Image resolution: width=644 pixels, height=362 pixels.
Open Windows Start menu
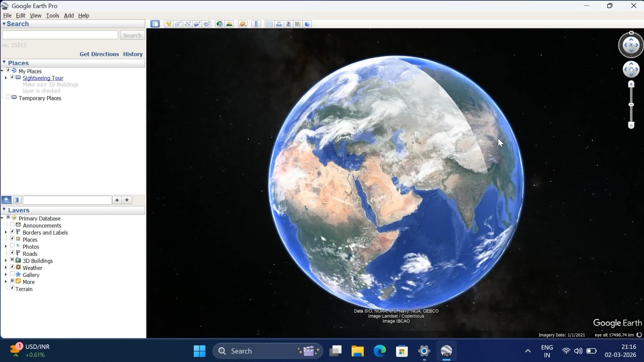[x=199, y=351]
